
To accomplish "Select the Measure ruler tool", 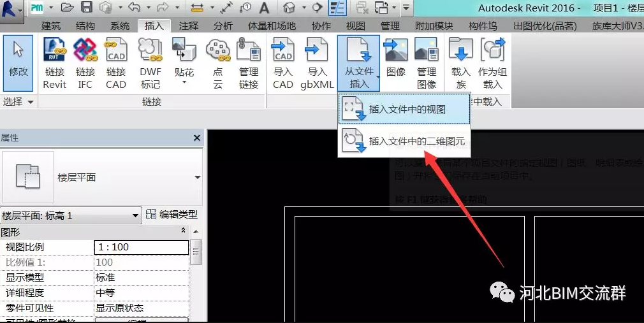I will 198,8.
